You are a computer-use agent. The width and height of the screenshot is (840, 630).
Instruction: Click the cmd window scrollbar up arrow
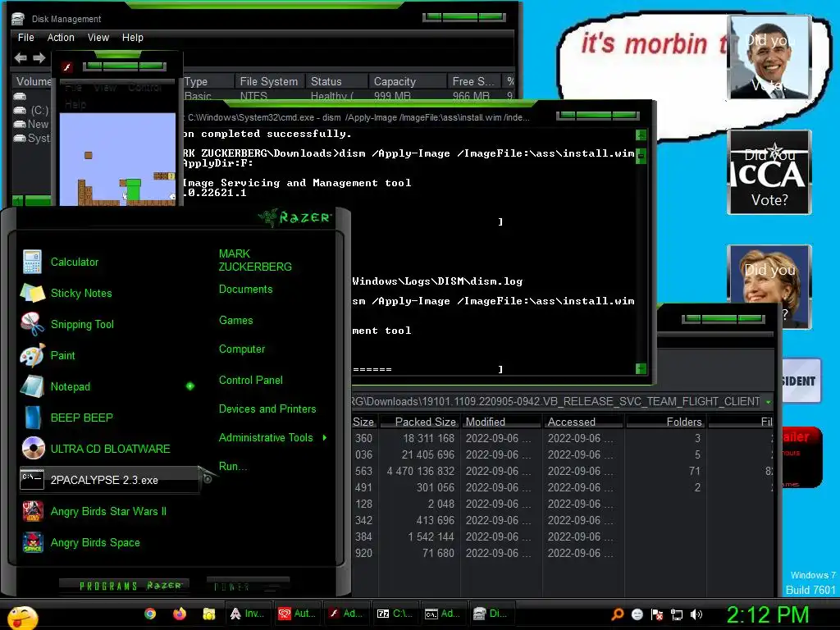pos(641,135)
